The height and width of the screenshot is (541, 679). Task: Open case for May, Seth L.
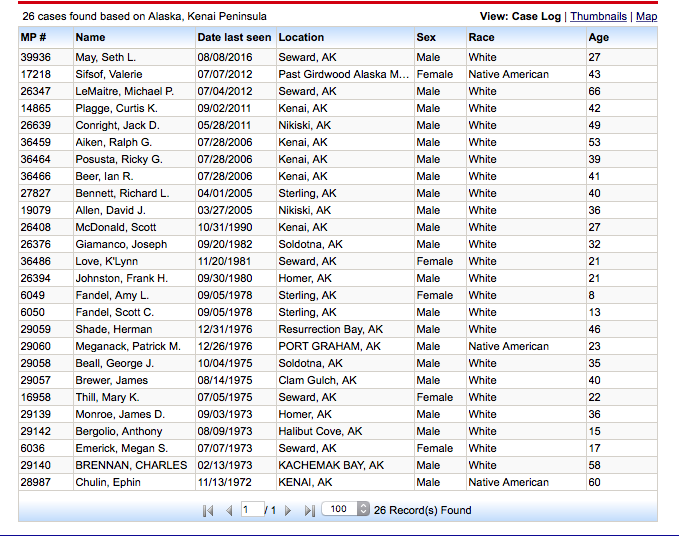click(105, 57)
